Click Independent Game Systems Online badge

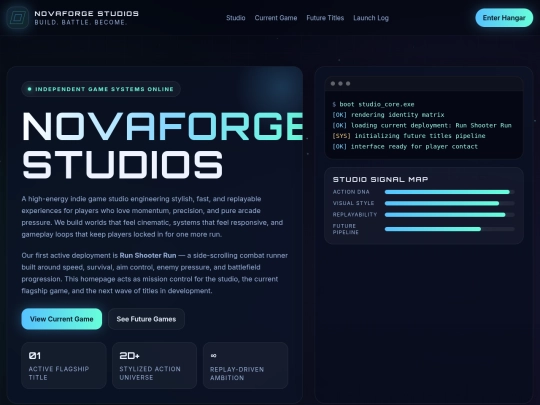pyautogui.click(x=101, y=89)
